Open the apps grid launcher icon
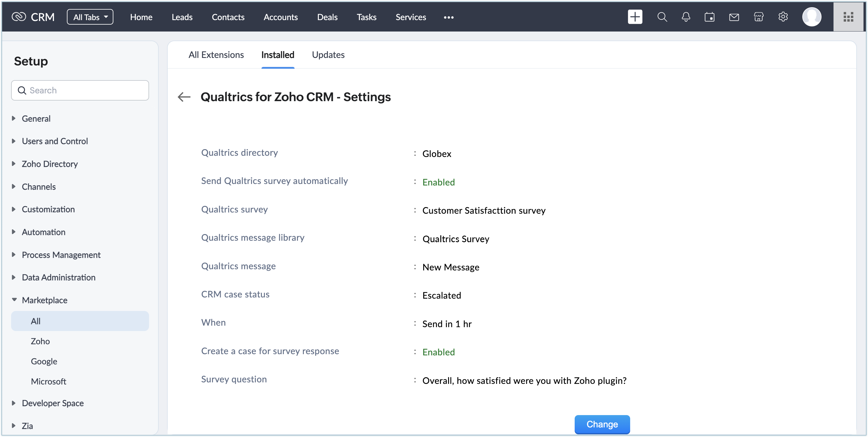This screenshot has height=437, width=868. click(x=848, y=17)
